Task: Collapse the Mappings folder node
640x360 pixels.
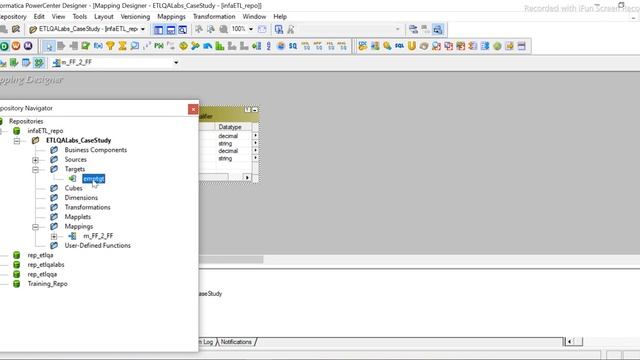Action: click(36, 227)
